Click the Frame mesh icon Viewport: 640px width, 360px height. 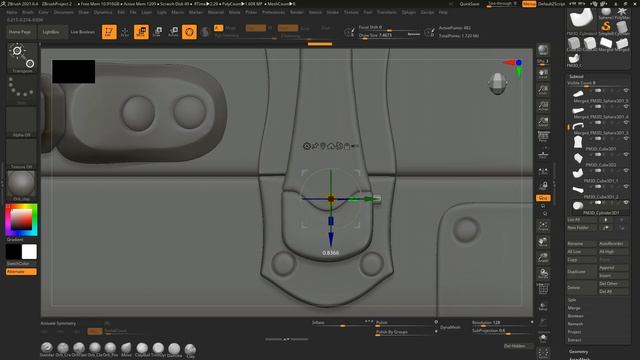543,226
